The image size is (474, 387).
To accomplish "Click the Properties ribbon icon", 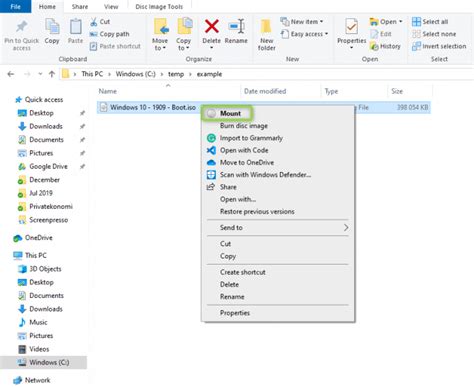I will pyautogui.click(x=351, y=26).
